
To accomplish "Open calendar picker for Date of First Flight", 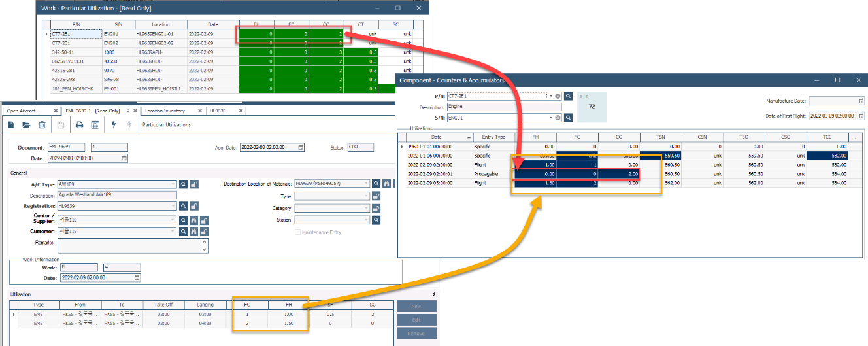I will [x=860, y=116].
